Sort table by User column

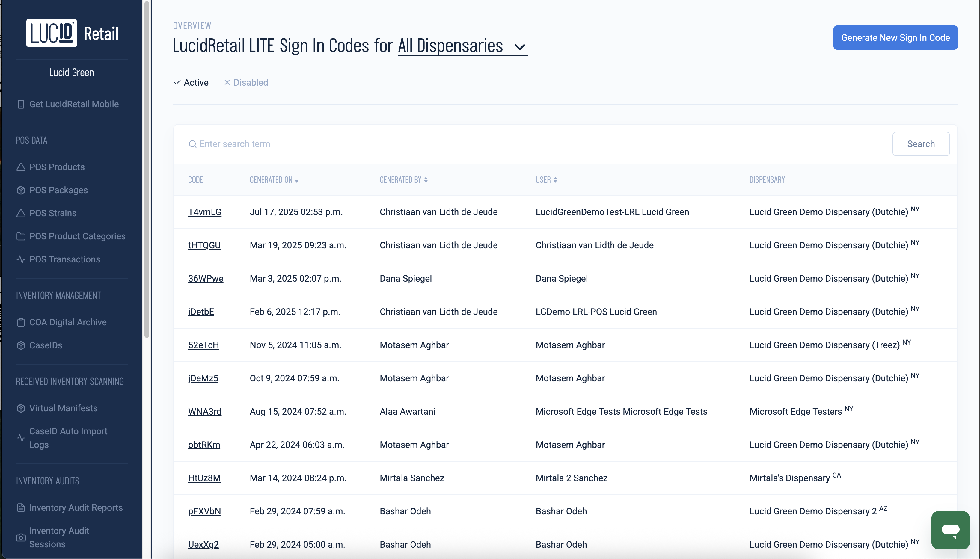[x=546, y=180]
